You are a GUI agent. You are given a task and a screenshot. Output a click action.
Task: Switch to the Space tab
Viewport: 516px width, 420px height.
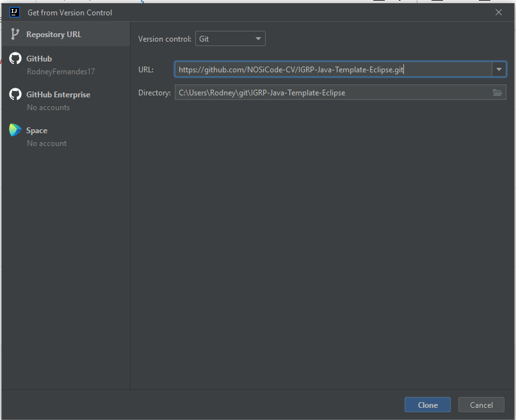pos(66,136)
